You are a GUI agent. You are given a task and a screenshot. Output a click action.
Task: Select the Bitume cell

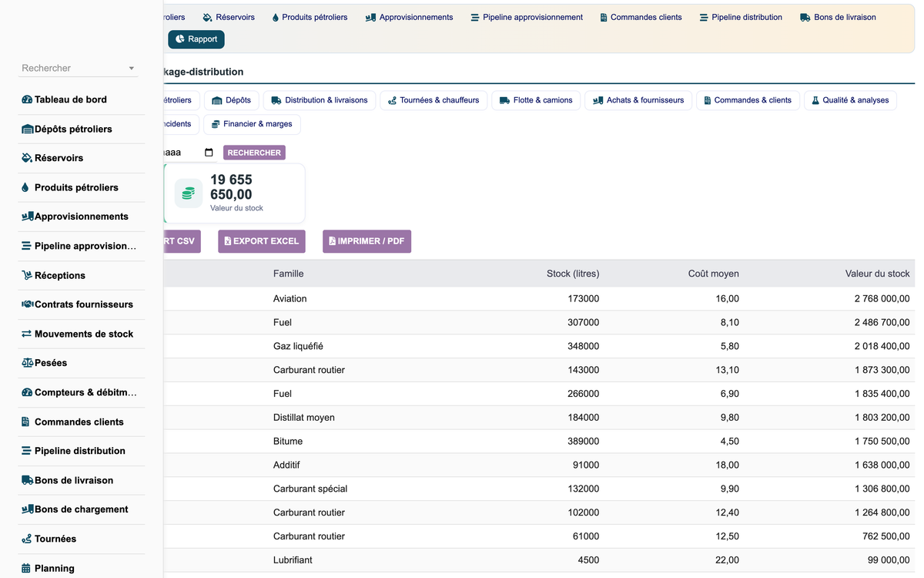coord(288,442)
